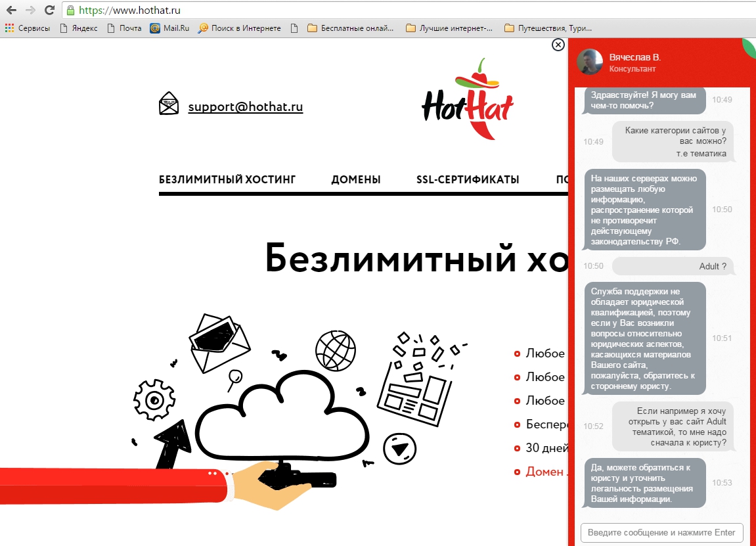
Task: Open Поиск в Интернете bookmark
Action: point(240,28)
